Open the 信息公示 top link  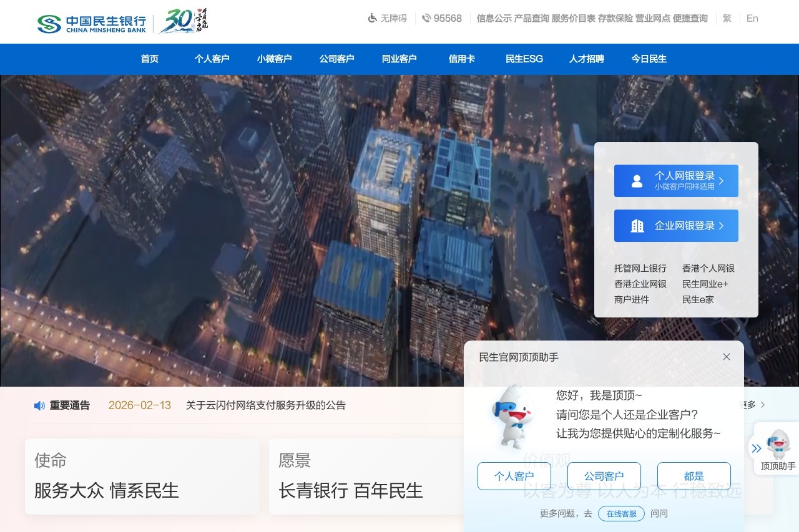pos(494,18)
